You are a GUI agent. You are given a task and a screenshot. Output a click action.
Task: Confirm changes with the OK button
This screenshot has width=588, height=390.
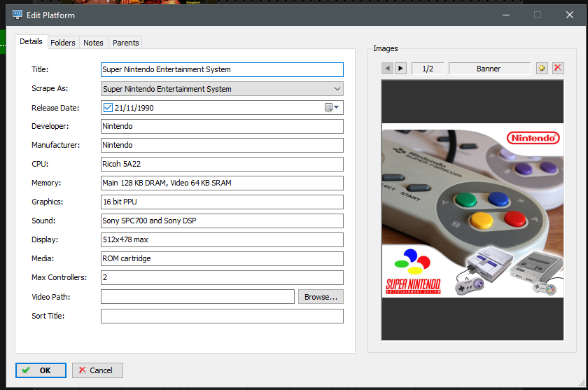pyautogui.click(x=41, y=370)
